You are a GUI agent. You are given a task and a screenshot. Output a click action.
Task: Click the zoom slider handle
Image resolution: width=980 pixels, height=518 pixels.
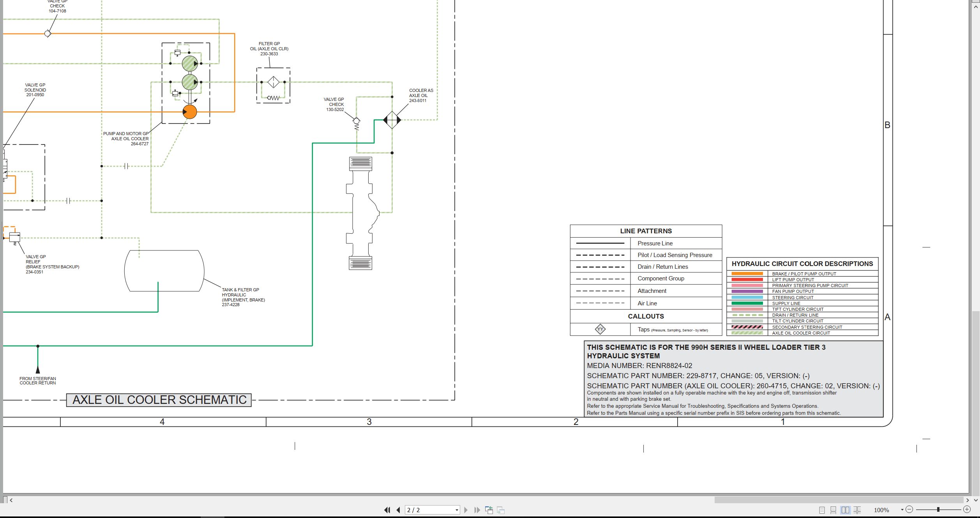click(x=938, y=509)
